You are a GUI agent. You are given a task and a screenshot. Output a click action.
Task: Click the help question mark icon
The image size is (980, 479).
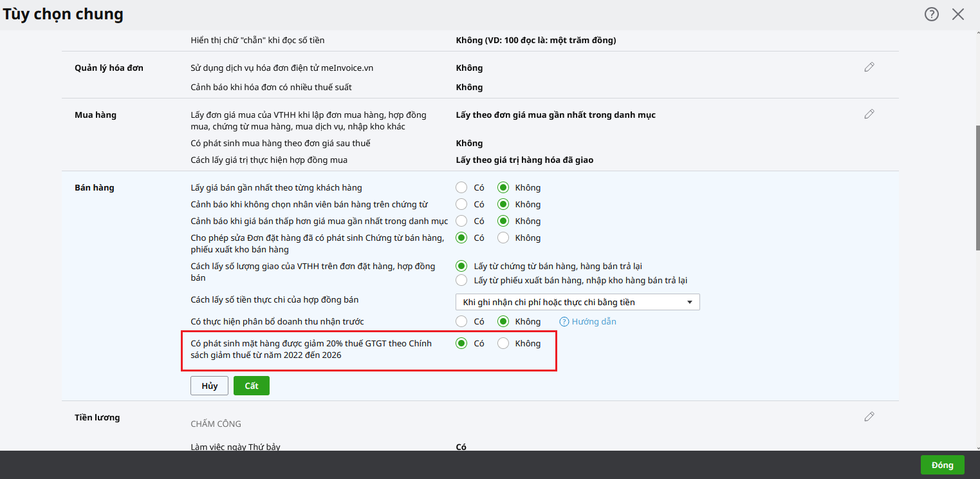[931, 14]
